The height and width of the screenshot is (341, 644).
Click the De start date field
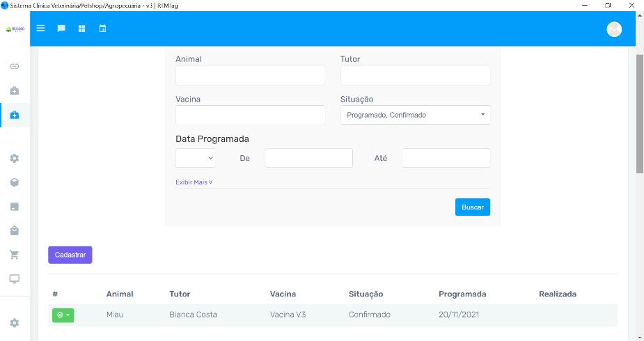pos(308,158)
